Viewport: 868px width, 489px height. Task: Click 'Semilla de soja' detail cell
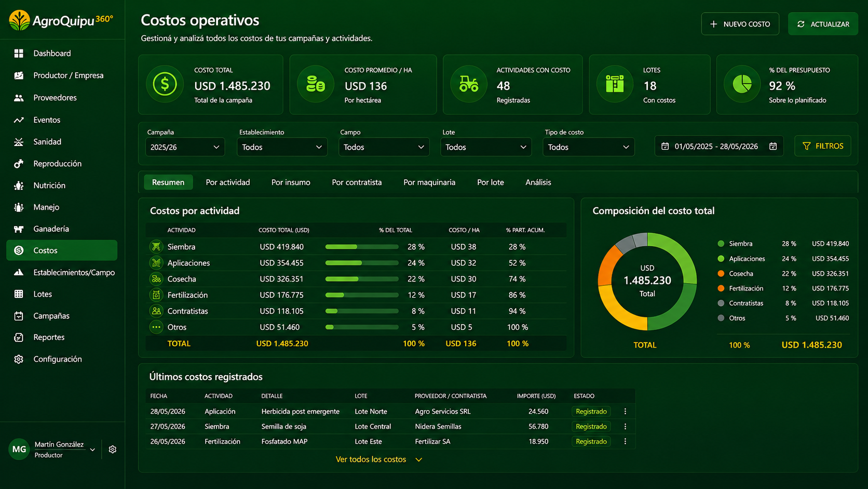pos(284,427)
